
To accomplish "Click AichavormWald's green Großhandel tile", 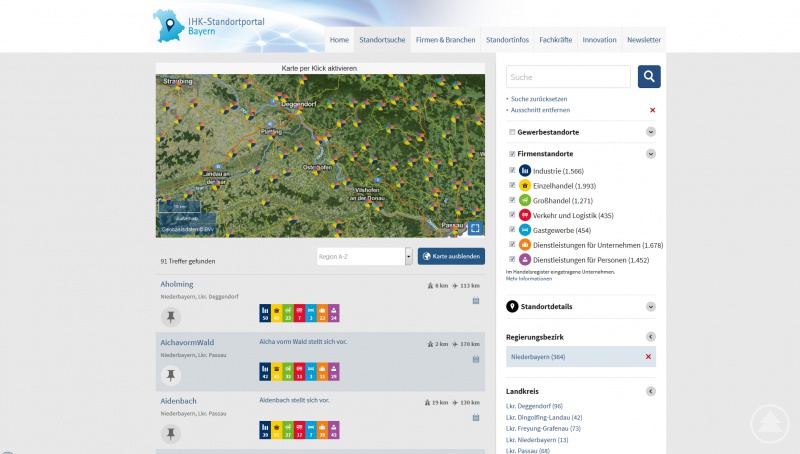I will [288, 372].
